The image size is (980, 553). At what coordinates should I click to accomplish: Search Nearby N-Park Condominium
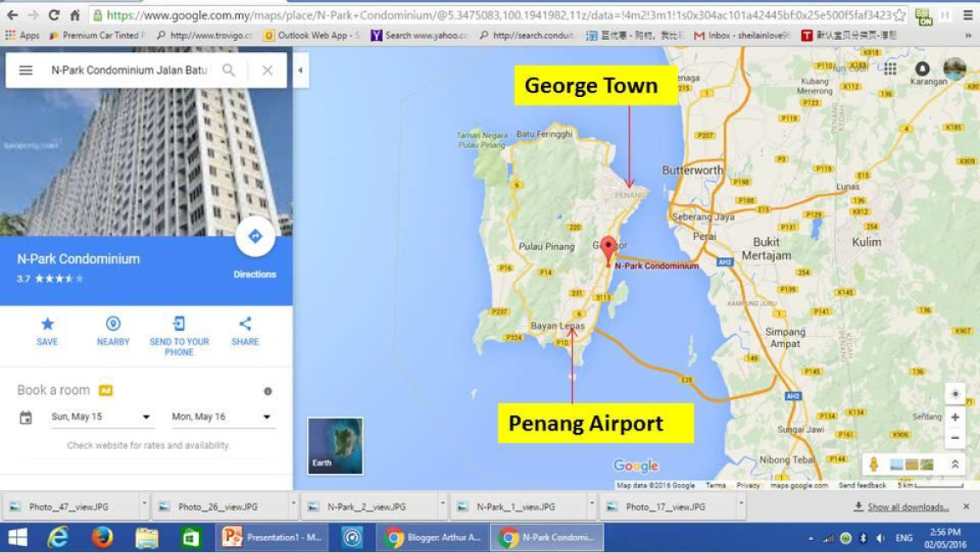coord(113,331)
